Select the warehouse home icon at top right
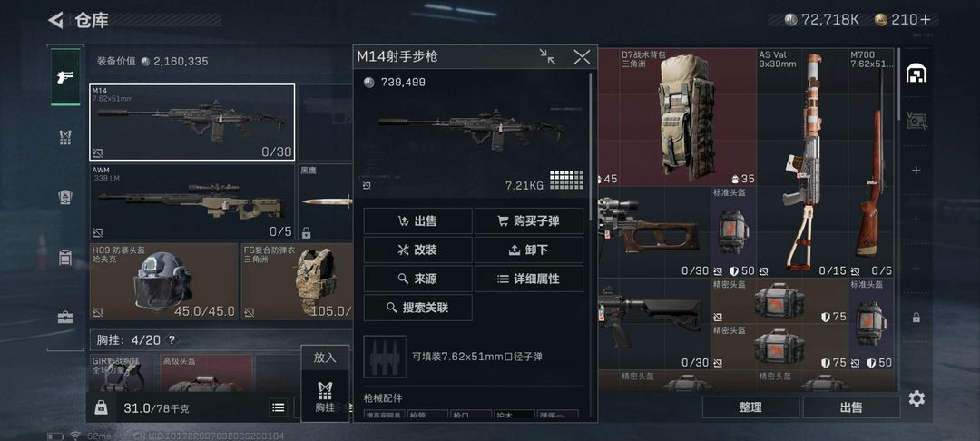This screenshot has height=441, width=980. (x=916, y=73)
